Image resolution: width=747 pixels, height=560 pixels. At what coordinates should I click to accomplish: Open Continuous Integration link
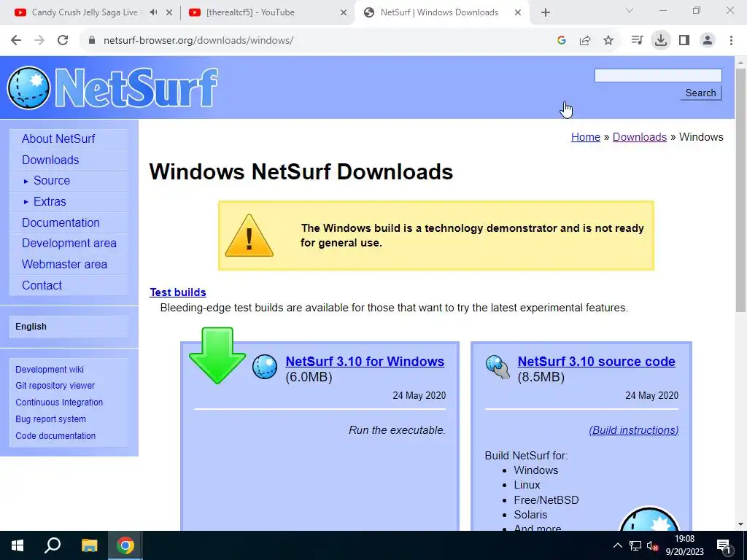[59, 402]
